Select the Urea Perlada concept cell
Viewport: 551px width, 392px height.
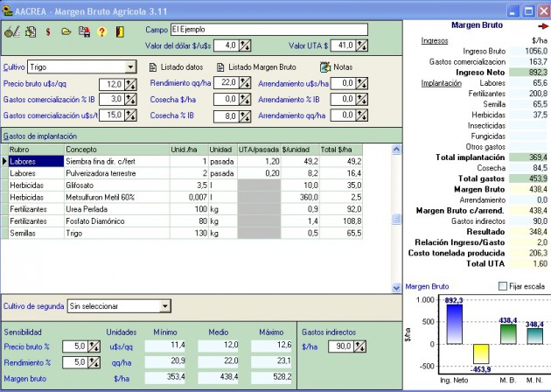pyautogui.click(x=117, y=209)
